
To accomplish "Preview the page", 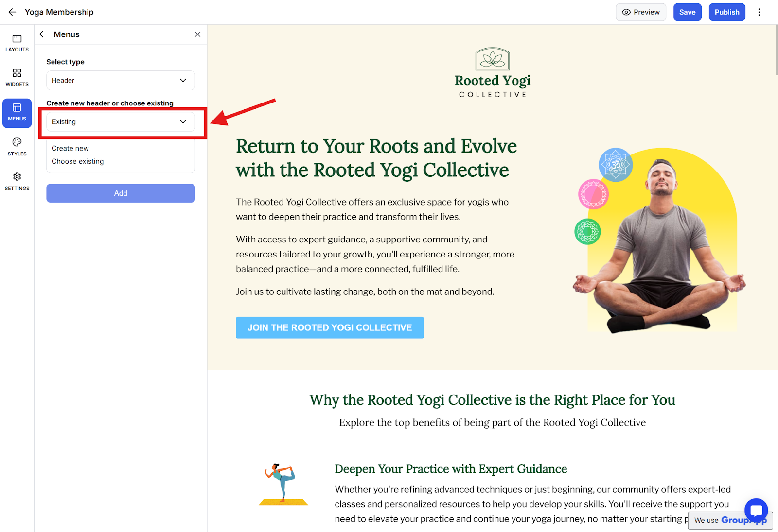I will point(641,12).
